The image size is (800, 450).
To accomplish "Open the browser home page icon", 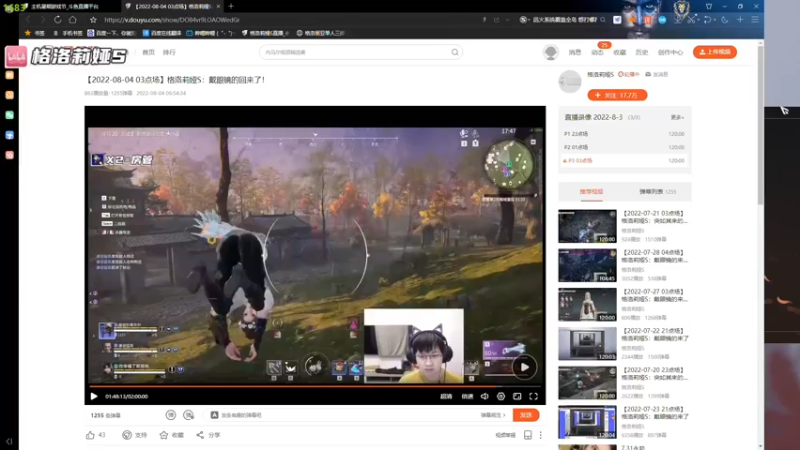I will coord(73,20).
